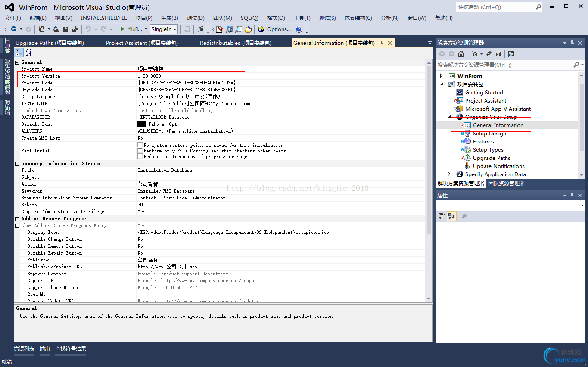This screenshot has width=588, height=367.
Task: Click the collapse all icon in Solution Explorer
Action: point(498,54)
